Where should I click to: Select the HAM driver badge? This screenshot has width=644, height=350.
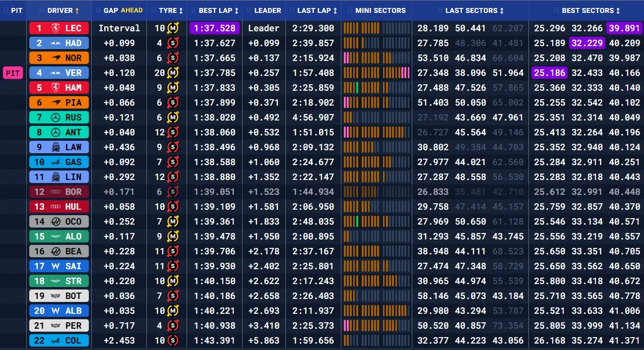pos(59,88)
